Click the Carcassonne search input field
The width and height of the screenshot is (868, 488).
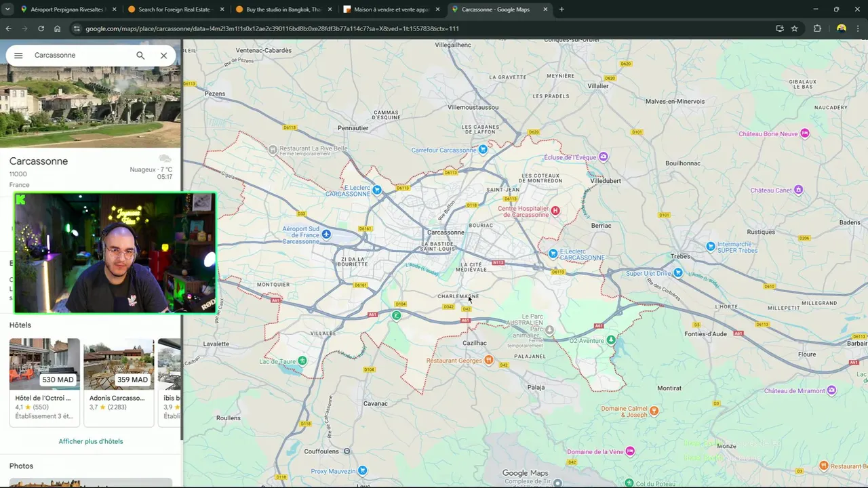[x=81, y=56]
